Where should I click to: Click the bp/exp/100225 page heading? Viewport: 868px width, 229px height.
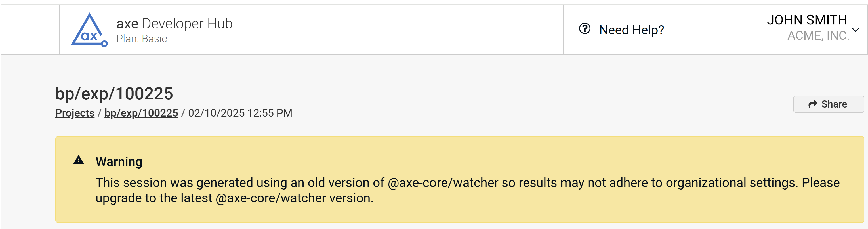click(x=114, y=93)
